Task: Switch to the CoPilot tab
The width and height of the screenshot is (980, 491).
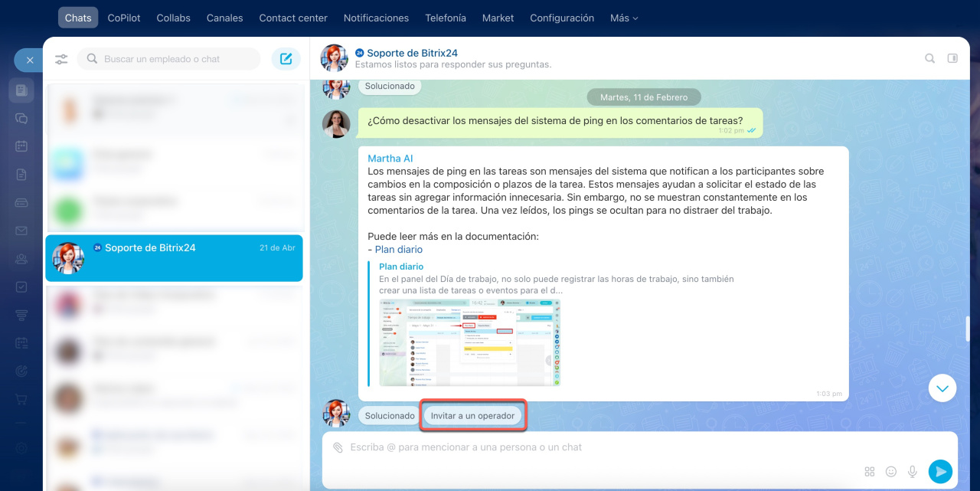Action: coord(123,18)
